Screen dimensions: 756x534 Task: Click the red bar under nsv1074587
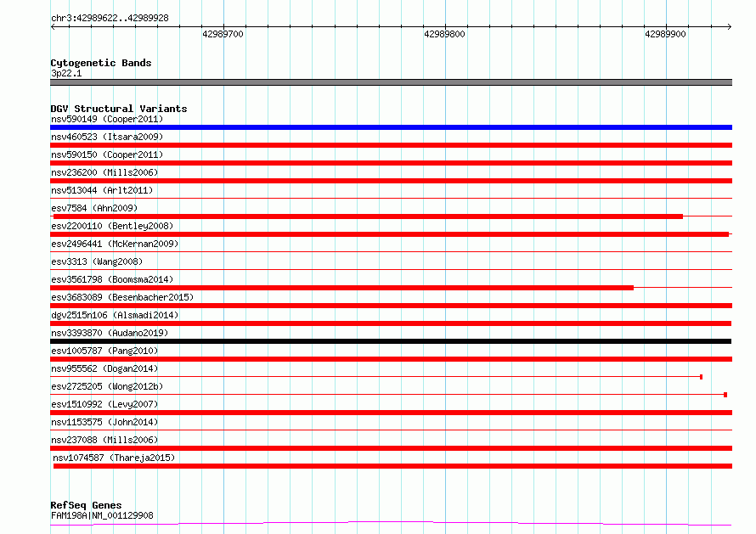(392, 466)
